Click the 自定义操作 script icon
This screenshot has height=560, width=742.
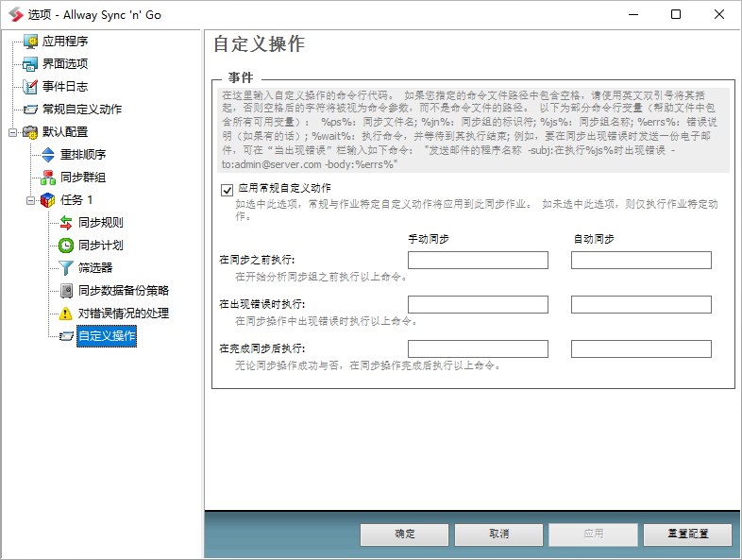[x=66, y=336]
